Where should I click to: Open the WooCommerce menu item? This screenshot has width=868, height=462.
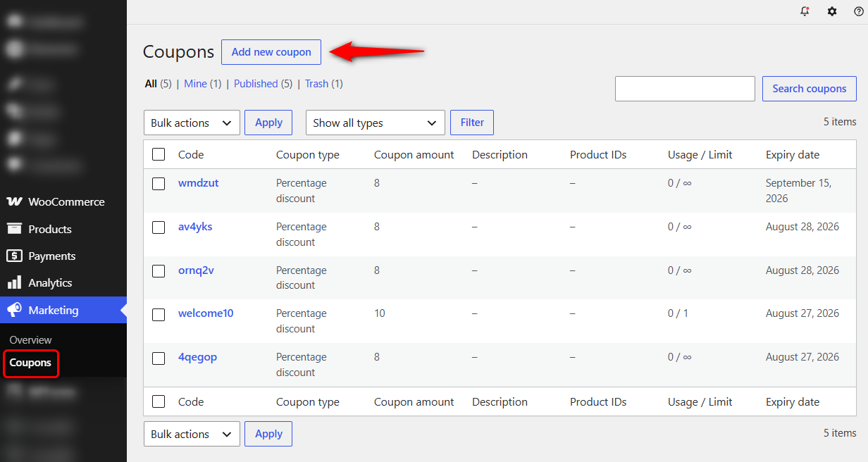pos(63,201)
